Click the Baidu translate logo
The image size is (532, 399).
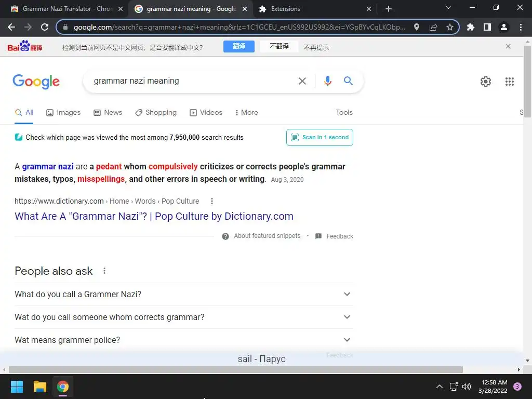[25, 46]
